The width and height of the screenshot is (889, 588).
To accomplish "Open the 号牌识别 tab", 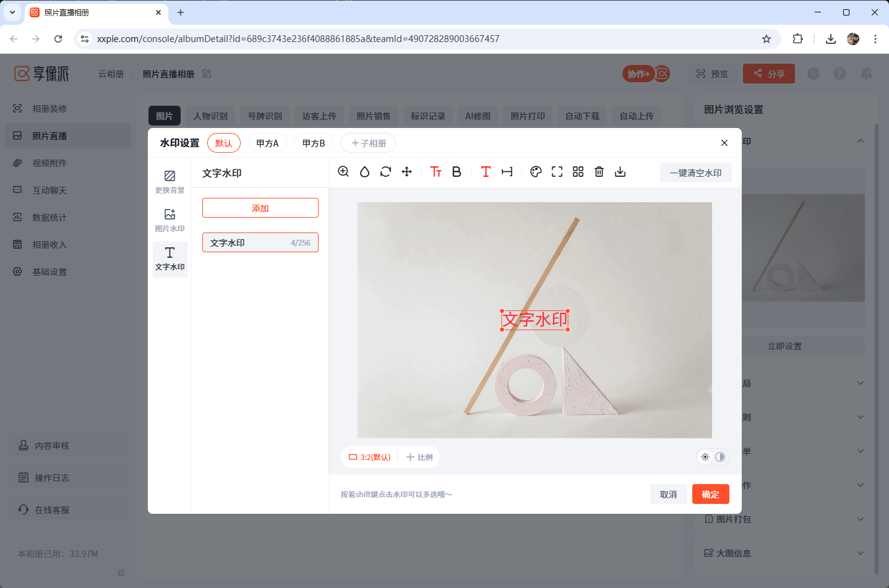I will (x=265, y=116).
